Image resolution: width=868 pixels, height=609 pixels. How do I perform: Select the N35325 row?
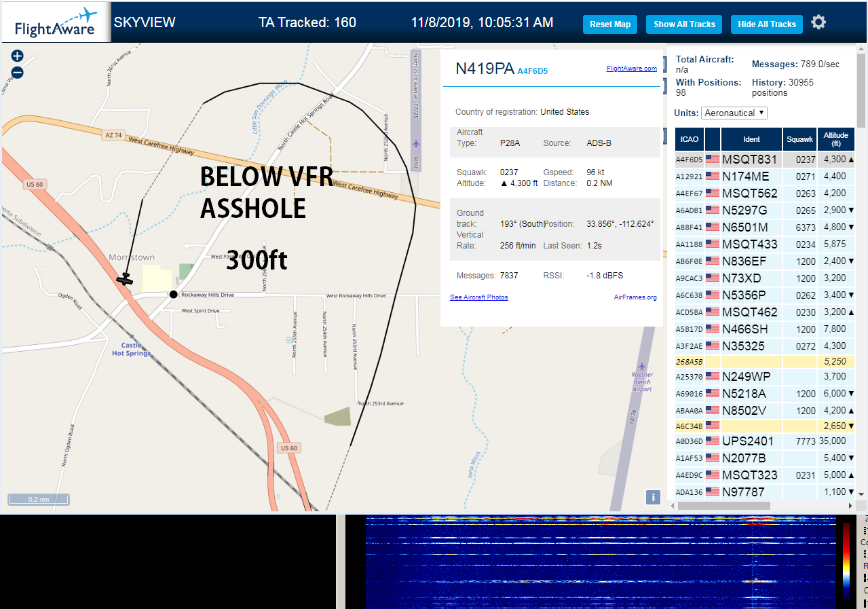(x=765, y=346)
